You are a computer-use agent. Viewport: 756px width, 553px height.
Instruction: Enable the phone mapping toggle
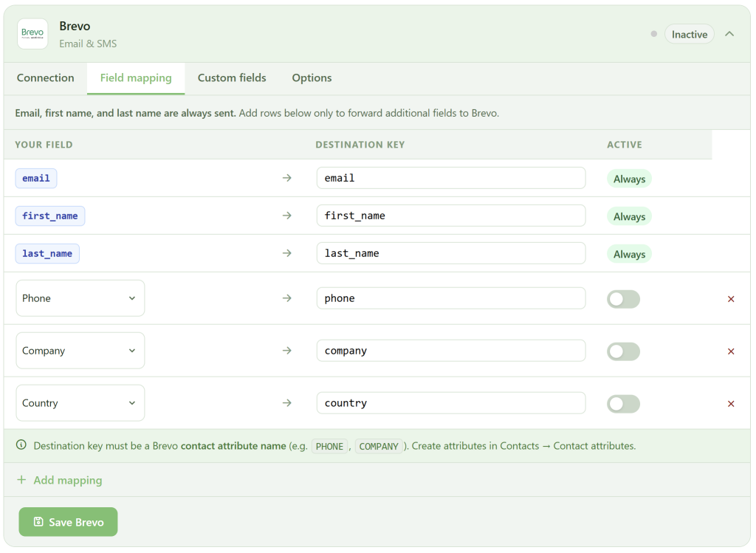(623, 299)
